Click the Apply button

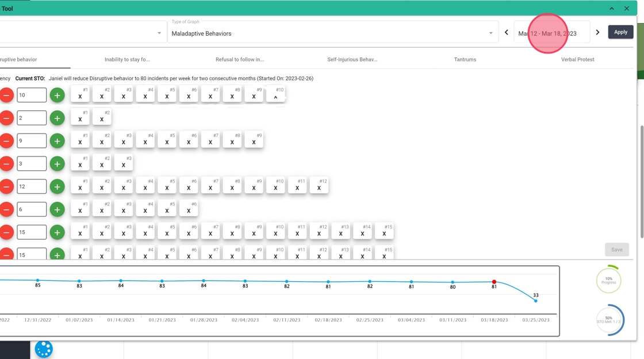(620, 32)
